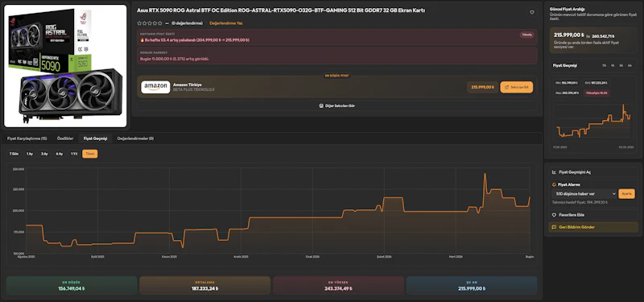This screenshot has width=644, height=302.
Task: Click the EN DÜŞÜK 156.749,04 ₺ card
Action: pos(72,286)
